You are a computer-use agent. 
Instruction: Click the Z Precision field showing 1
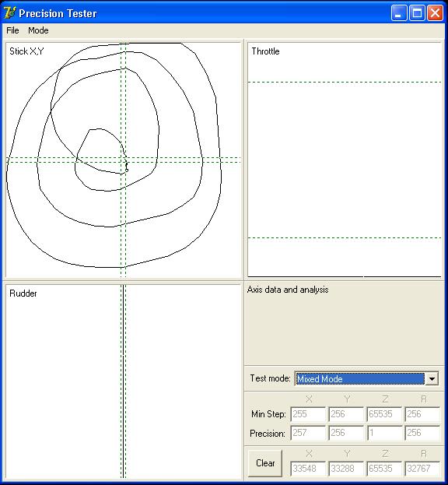[x=384, y=433]
